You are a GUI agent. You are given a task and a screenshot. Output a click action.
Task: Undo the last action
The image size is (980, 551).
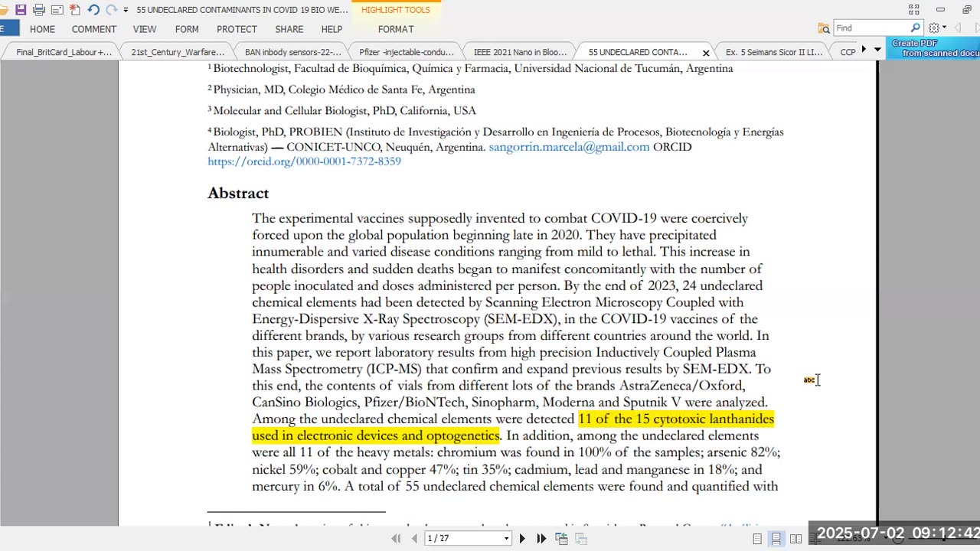coord(93,10)
